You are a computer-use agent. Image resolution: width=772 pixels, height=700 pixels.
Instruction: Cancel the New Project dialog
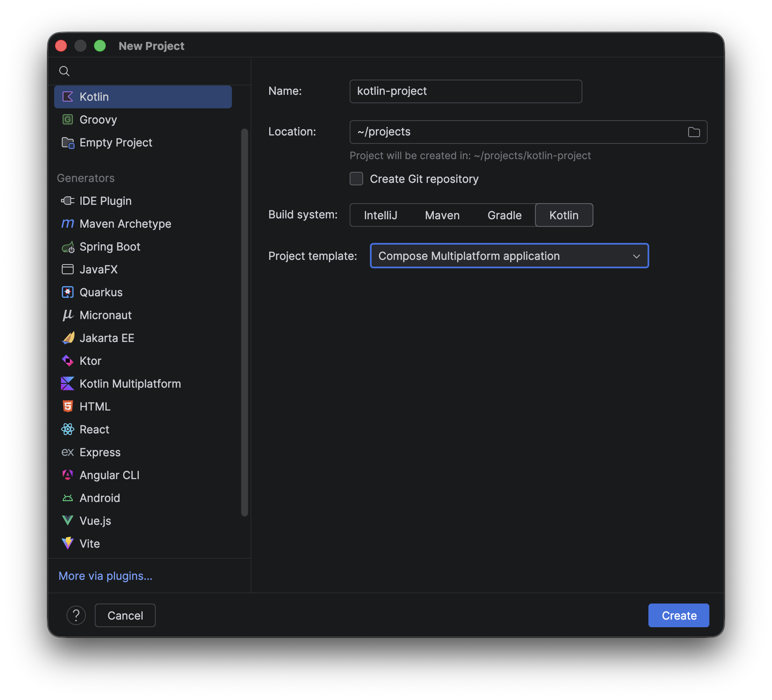click(x=125, y=616)
